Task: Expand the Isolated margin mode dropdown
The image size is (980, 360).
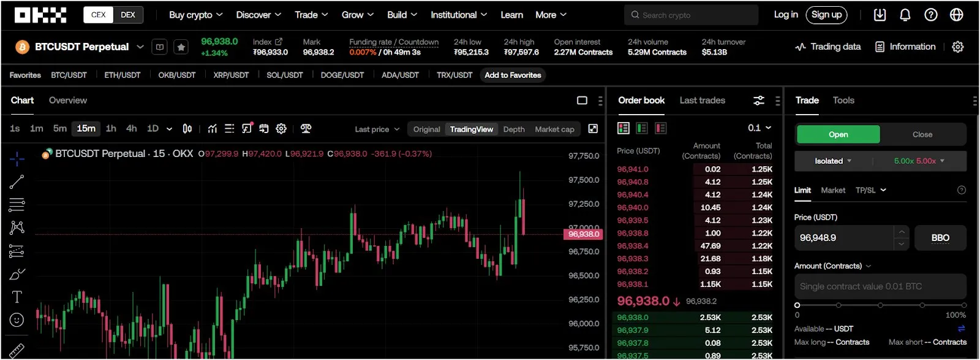Action: click(x=833, y=161)
